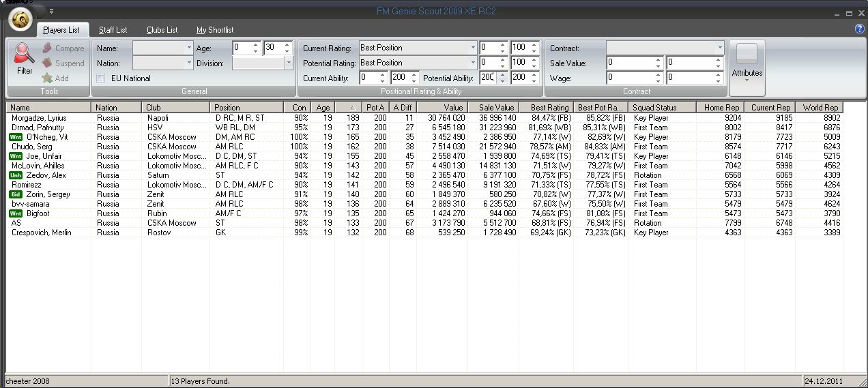The height and width of the screenshot is (388, 868).
Task: Expand the Nation dropdown
Action: pyautogui.click(x=189, y=63)
